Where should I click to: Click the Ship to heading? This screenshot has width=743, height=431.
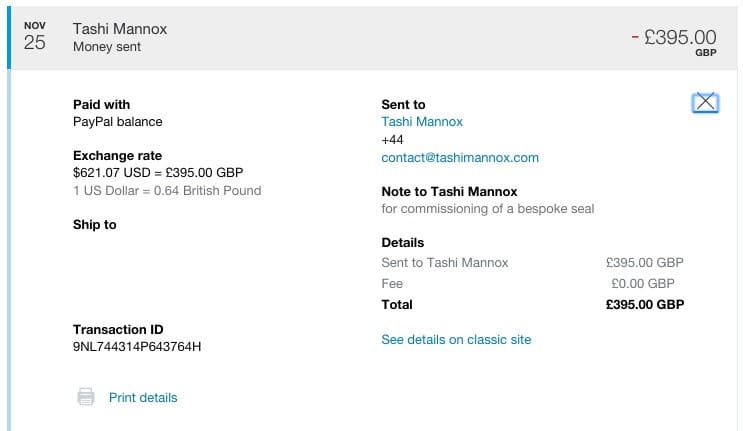coord(95,224)
